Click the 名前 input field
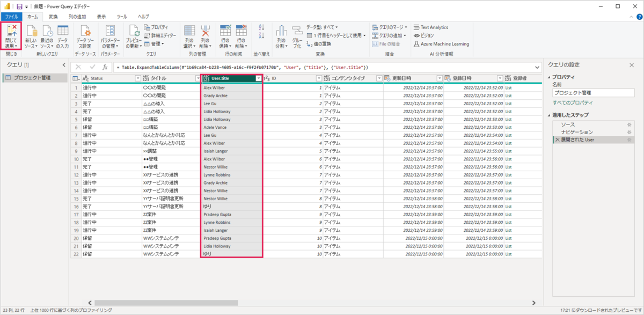 [x=593, y=93]
